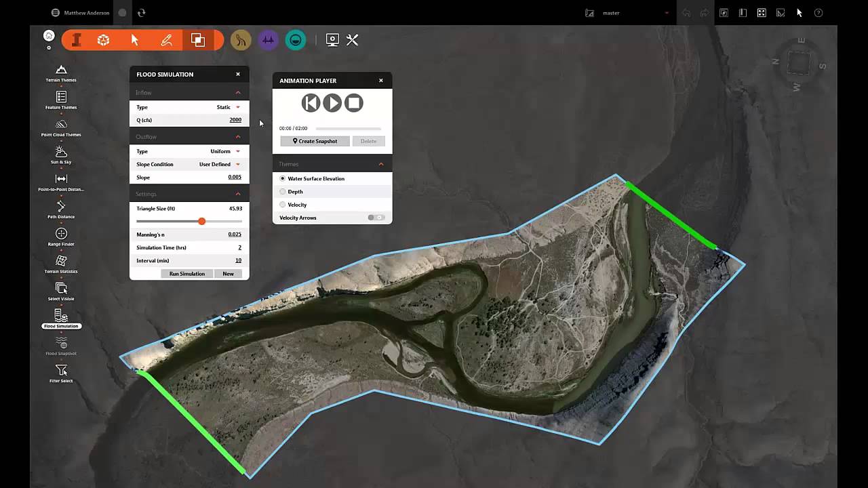This screenshot has width=868, height=488.
Task: Go to the InfraWorks Home icon
Action: point(49,35)
